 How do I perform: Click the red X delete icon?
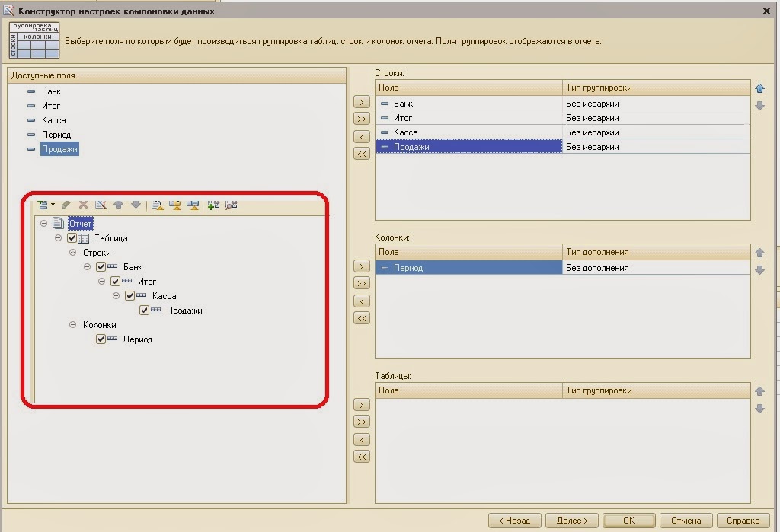83,205
